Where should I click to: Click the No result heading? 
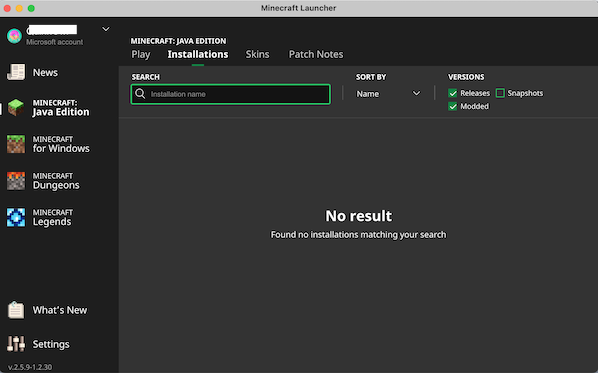pos(358,216)
